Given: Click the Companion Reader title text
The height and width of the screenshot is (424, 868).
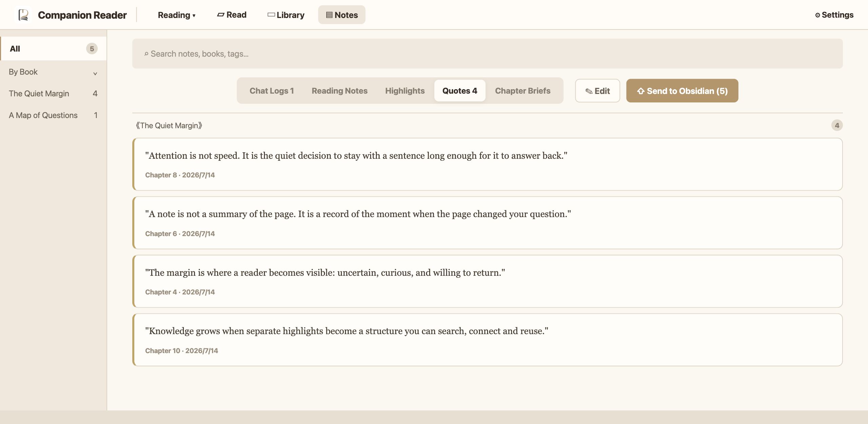Looking at the screenshot, I should pyautogui.click(x=82, y=15).
